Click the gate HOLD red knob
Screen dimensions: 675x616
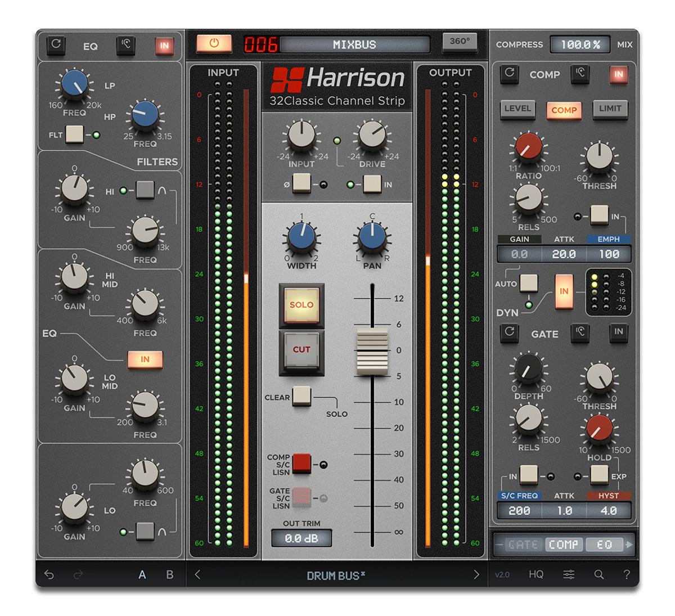[x=600, y=429]
